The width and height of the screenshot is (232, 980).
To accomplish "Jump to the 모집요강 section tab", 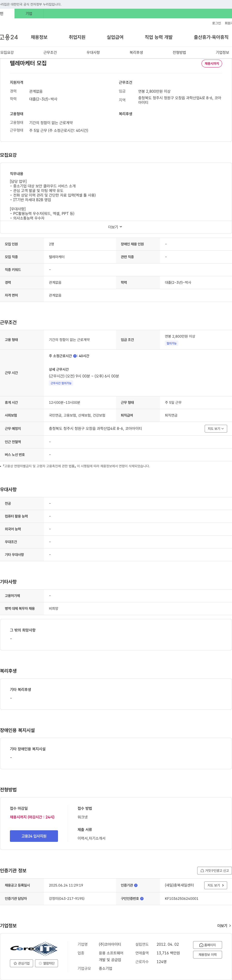I will pyautogui.click(x=7, y=52).
